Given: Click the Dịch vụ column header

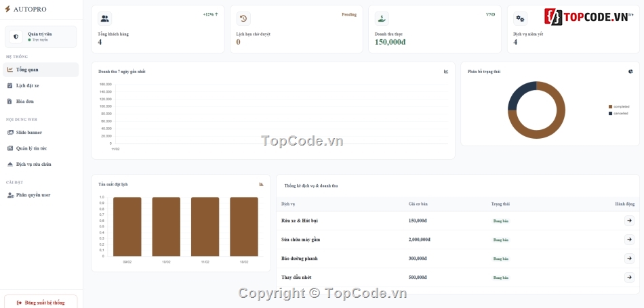Looking at the screenshot, I should 288,204.
